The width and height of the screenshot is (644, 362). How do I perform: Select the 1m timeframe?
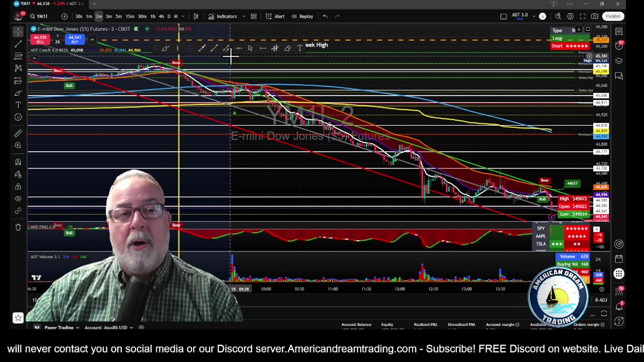tap(89, 16)
